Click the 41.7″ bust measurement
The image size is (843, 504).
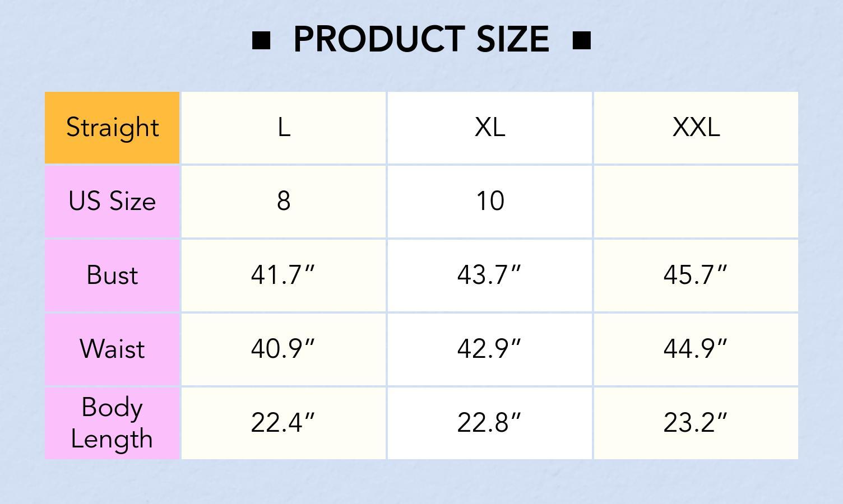[x=284, y=275]
